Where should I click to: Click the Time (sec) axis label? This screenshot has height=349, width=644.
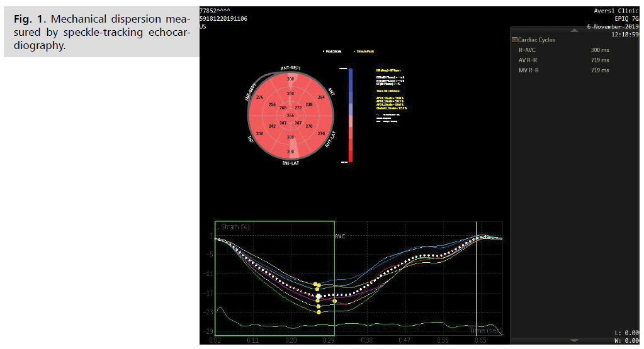pyautogui.click(x=485, y=331)
